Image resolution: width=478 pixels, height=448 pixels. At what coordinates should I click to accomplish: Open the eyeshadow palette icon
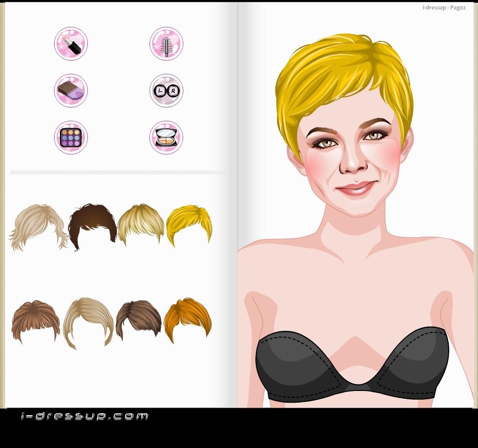[x=71, y=137]
